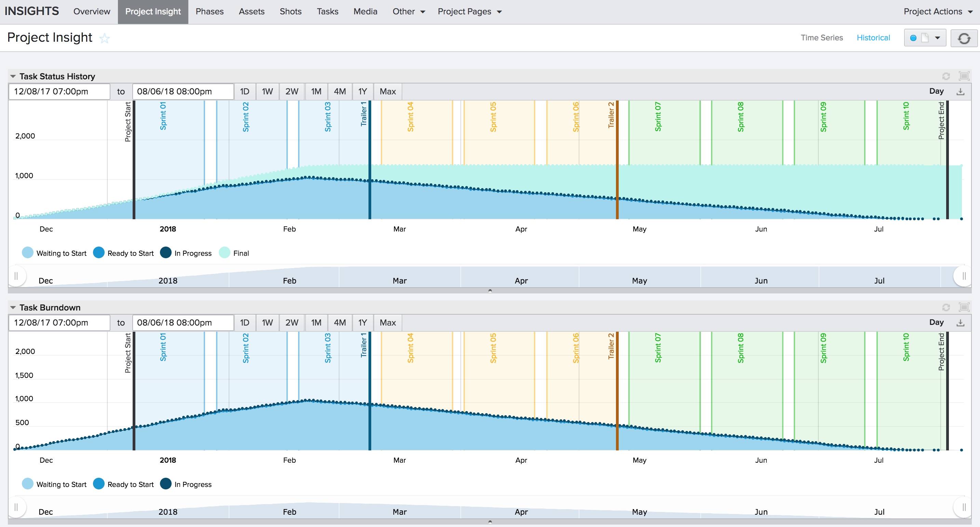Viewport: 980px width, 527px height.
Task: Open the Project Actions dropdown
Action: pyautogui.click(x=937, y=11)
